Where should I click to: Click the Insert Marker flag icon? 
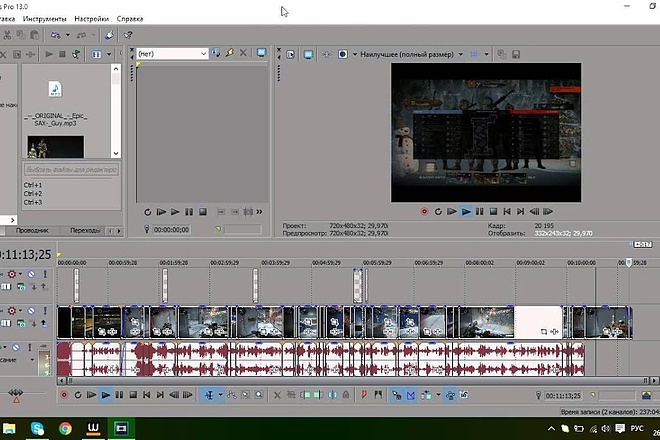point(364,395)
